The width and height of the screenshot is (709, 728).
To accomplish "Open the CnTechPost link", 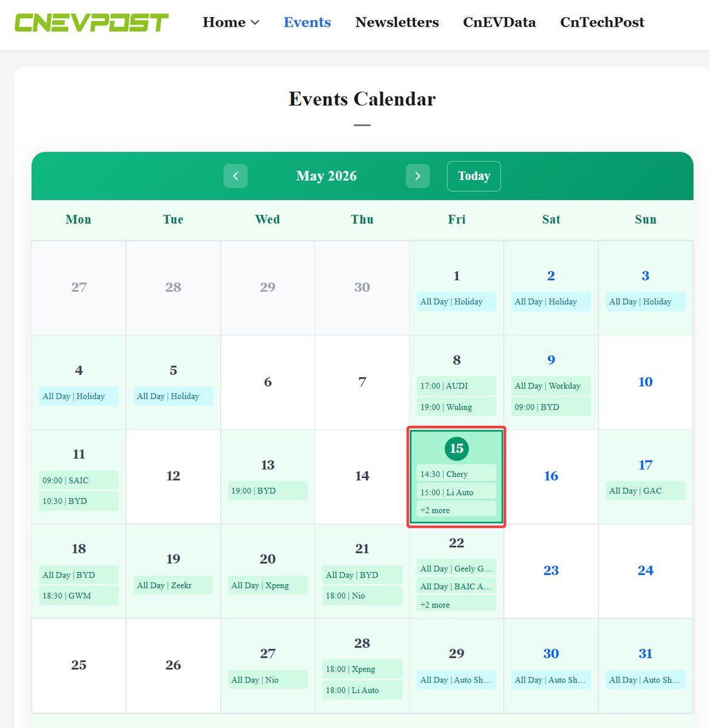I will point(602,22).
